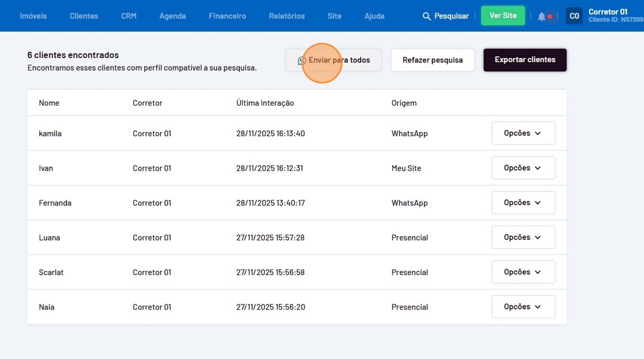The width and height of the screenshot is (644, 359).
Task: Open the Relatórios menu
Action: pyautogui.click(x=287, y=16)
